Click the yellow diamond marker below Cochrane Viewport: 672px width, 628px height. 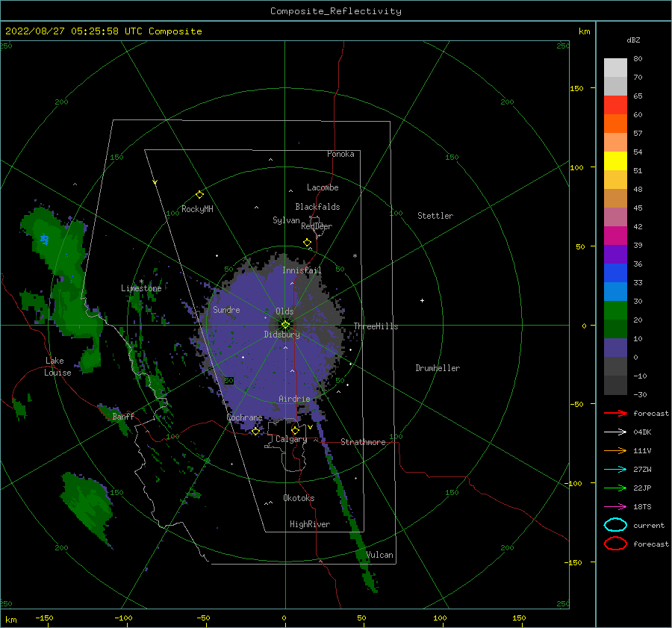(256, 432)
